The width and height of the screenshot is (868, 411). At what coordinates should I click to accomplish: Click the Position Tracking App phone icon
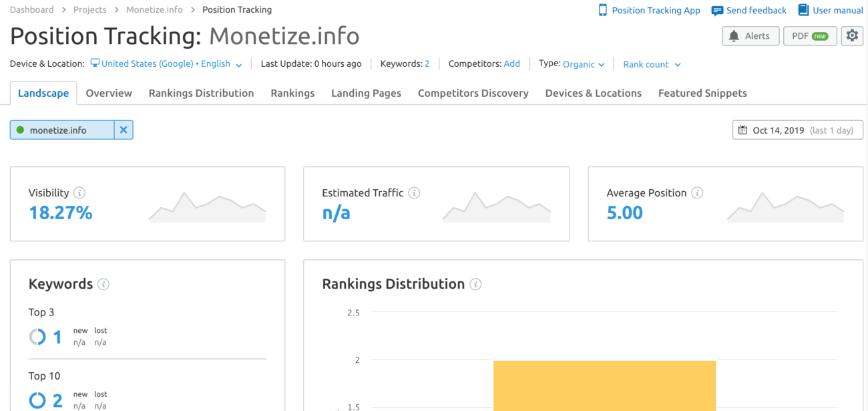click(603, 10)
